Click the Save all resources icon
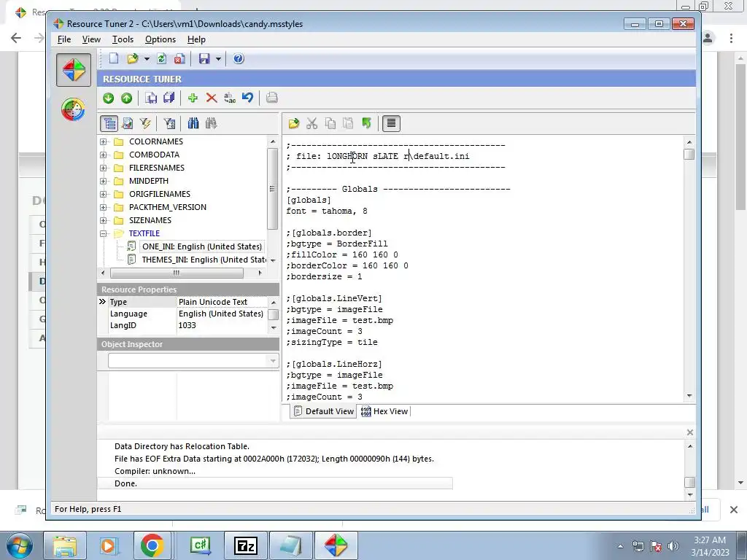Image resolution: width=747 pixels, height=560 pixels. [x=169, y=98]
